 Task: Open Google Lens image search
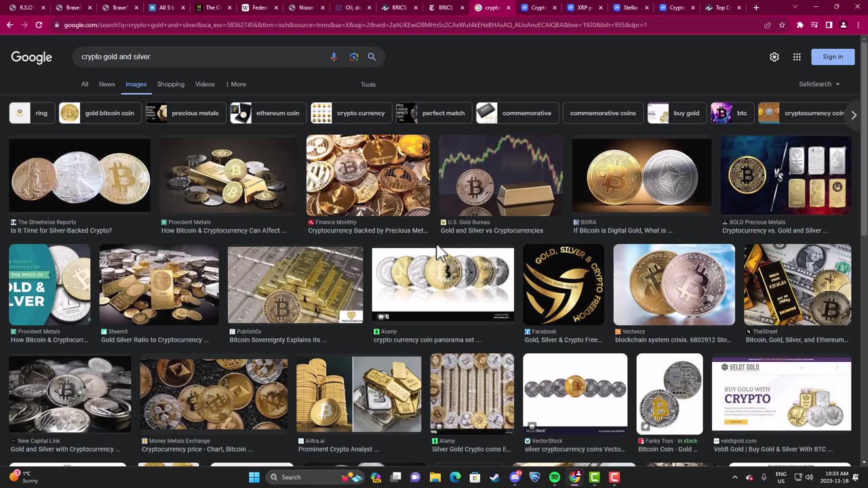point(353,57)
